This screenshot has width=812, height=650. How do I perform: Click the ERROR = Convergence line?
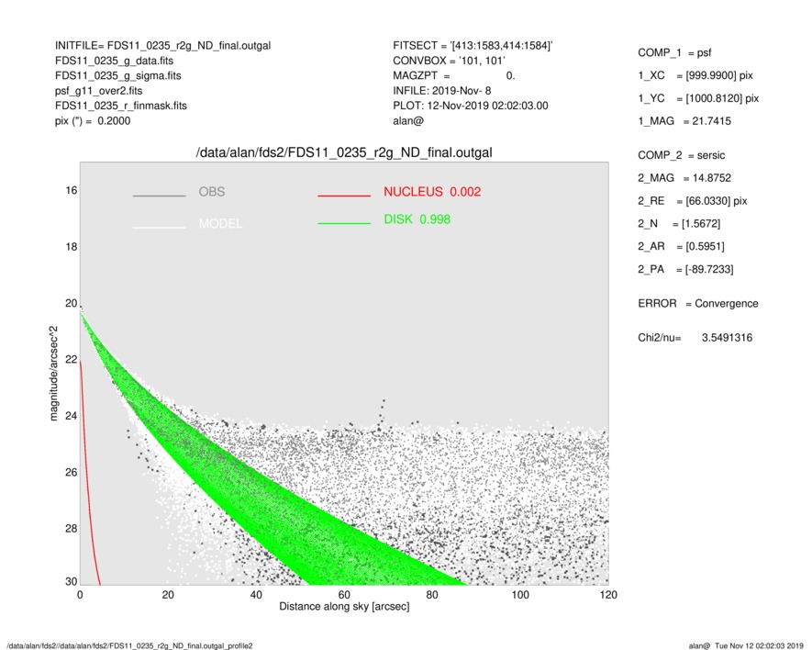coord(697,304)
